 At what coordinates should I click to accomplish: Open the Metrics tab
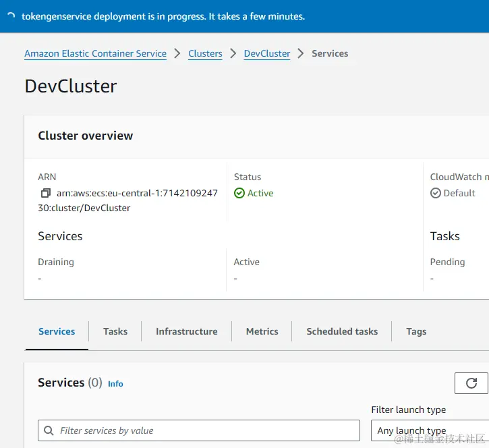tap(262, 331)
